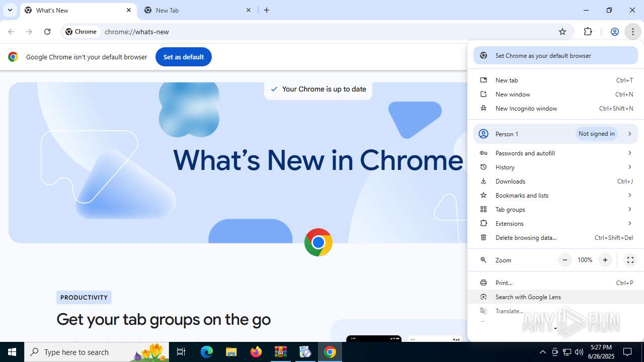This screenshot has width=644, height=362.
Task: Choose New window from the menu
Action: pyautogui.click(x=555, y=95)
